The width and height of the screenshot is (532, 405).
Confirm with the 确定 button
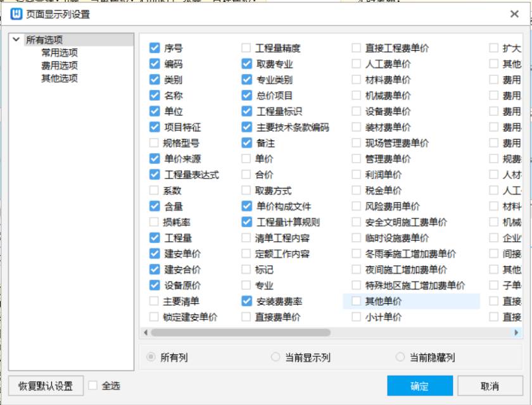(420, 385)
